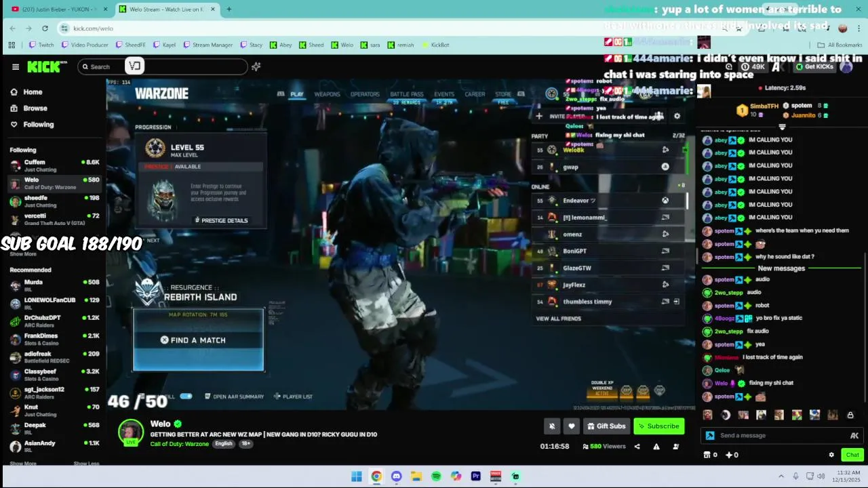Go back with browser back arrow
The height and width of the screenshot is (488, 868).
point(12,28)
